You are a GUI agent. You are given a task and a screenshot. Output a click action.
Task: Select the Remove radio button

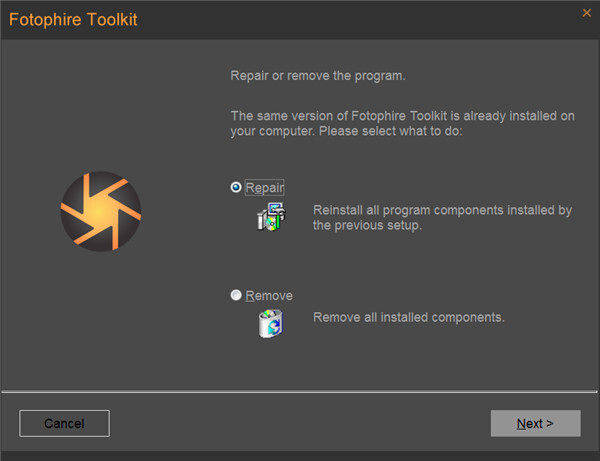pos(236,295)
